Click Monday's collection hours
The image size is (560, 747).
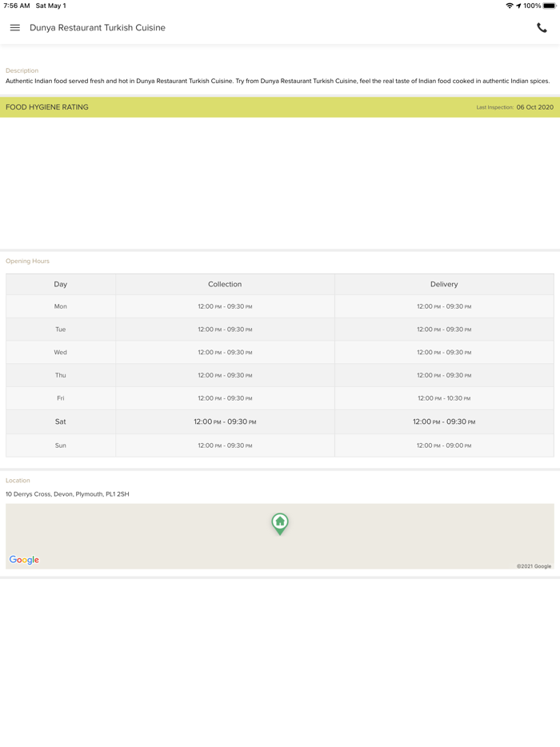click(225, 306)
